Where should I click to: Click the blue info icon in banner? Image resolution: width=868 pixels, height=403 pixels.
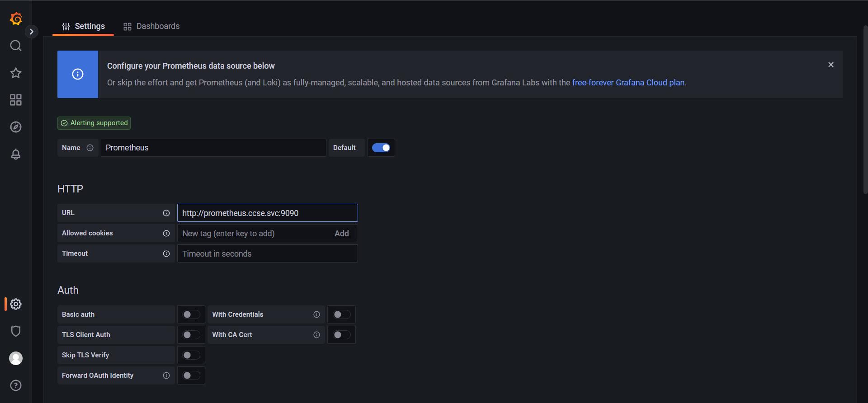[x=78, y=74]
